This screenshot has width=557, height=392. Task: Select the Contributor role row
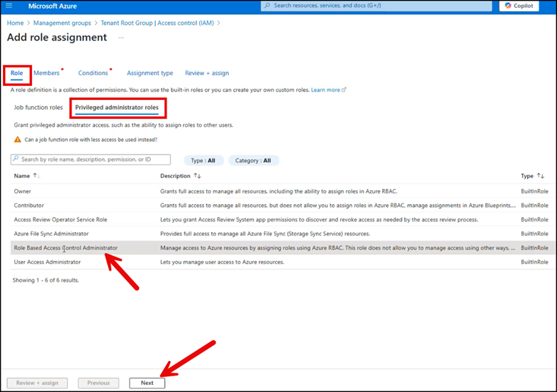pyautogui.click(x=283, y=206)
